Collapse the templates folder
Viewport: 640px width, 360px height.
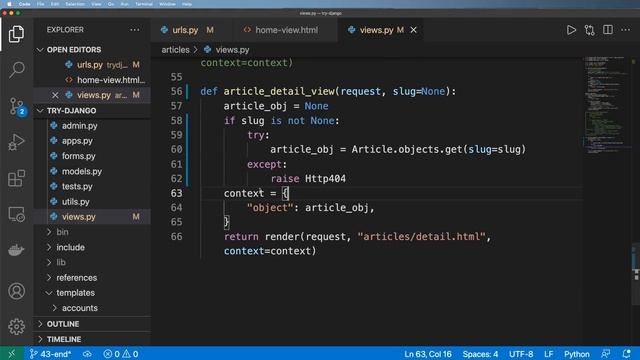point(75,293)
